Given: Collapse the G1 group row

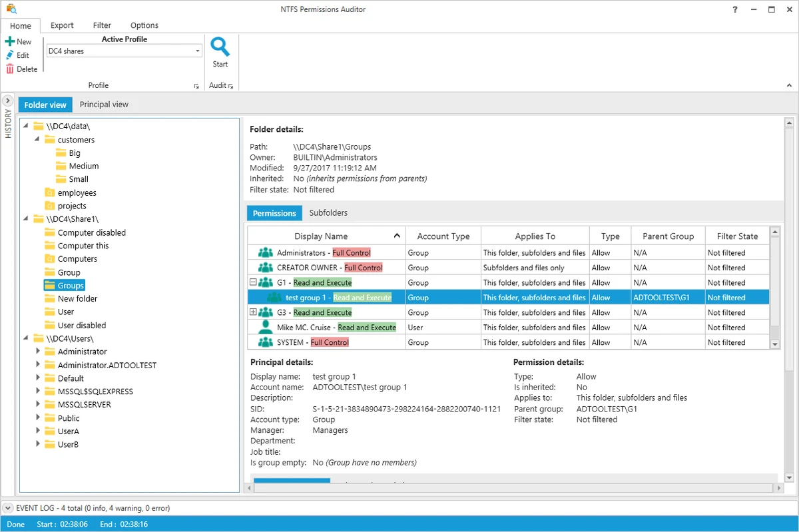Looking at the screenshot, I should pos(253,282).
